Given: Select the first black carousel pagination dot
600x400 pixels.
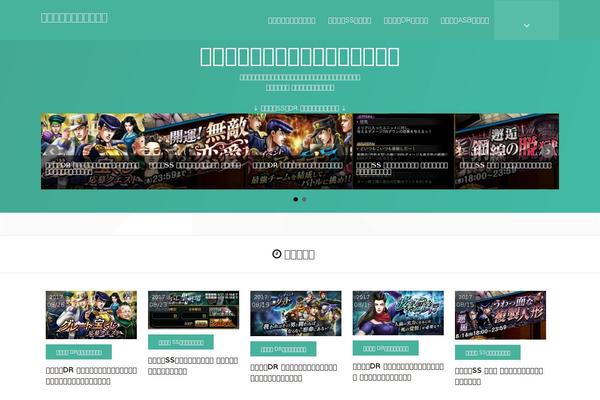Looking at the screenshot, I should pos(295,199).
